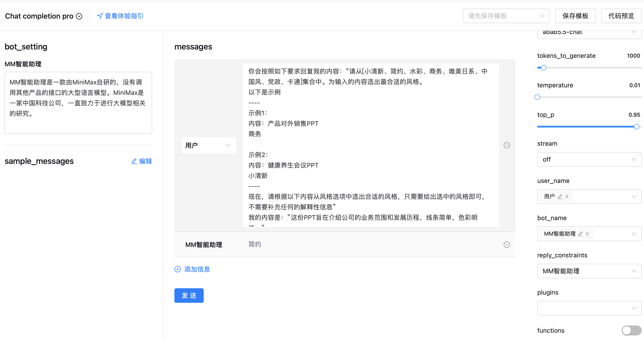Delete the 用户 tag in user_name
Screen dimensions: 644x345
567,197
